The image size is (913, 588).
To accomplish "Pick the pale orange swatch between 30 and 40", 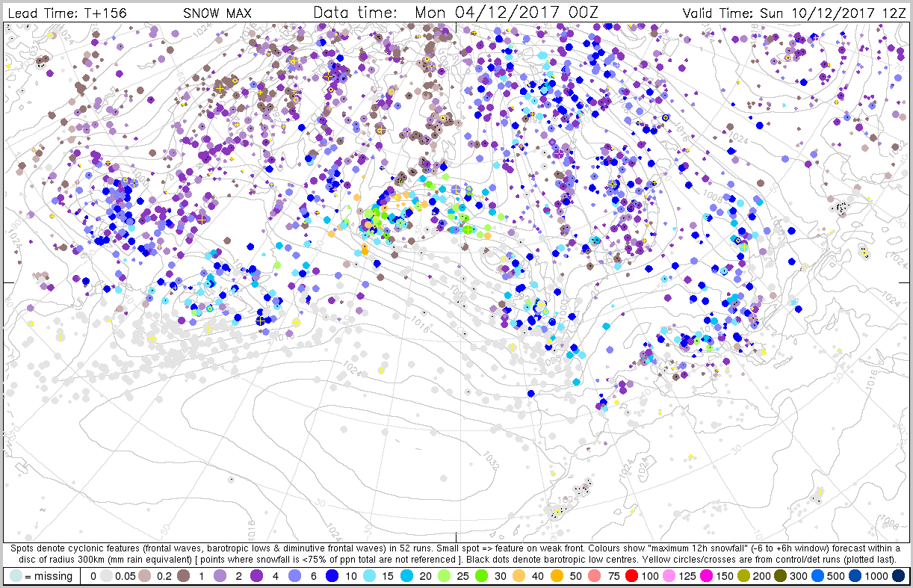I will point(519,576).
